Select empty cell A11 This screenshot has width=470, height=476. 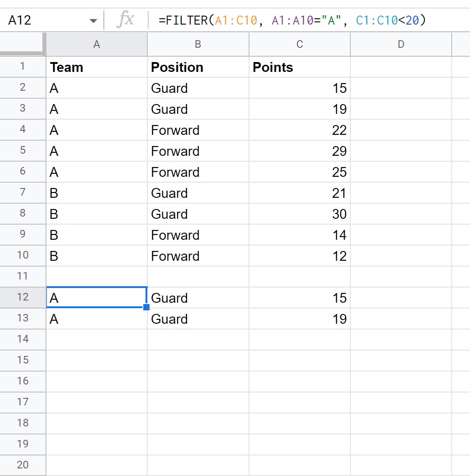96,276
